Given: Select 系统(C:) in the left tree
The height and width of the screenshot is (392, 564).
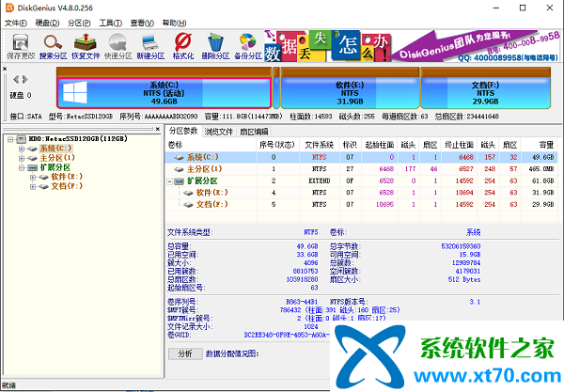Looking at the screenshot, I should 55,149.
